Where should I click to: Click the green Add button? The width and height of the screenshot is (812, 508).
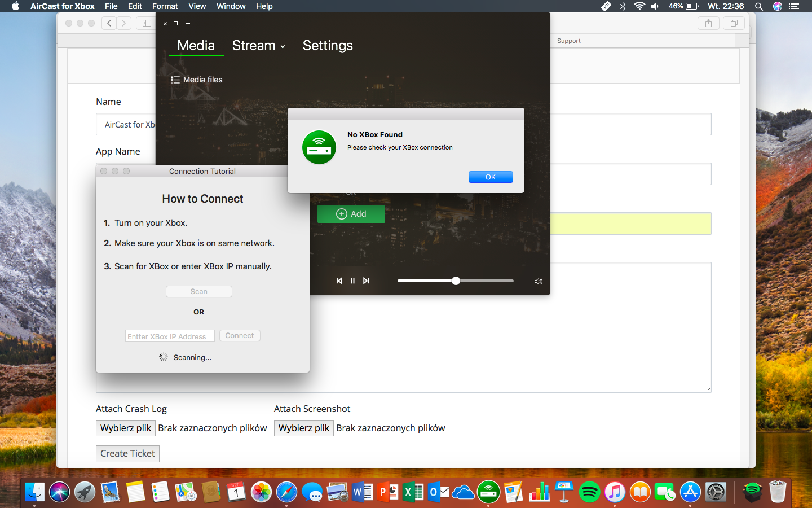click(x=351, y=214)
